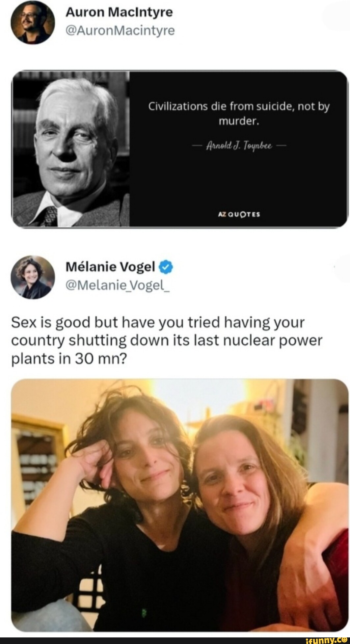Click the "Sex is good" first tweet line

[158, 323]
